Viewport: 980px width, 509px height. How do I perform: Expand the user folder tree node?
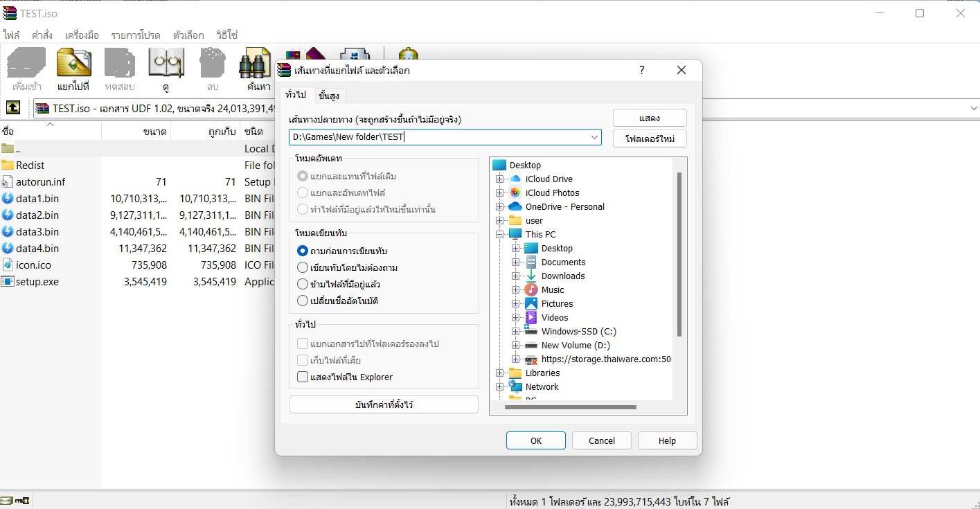tap(499, 220)
